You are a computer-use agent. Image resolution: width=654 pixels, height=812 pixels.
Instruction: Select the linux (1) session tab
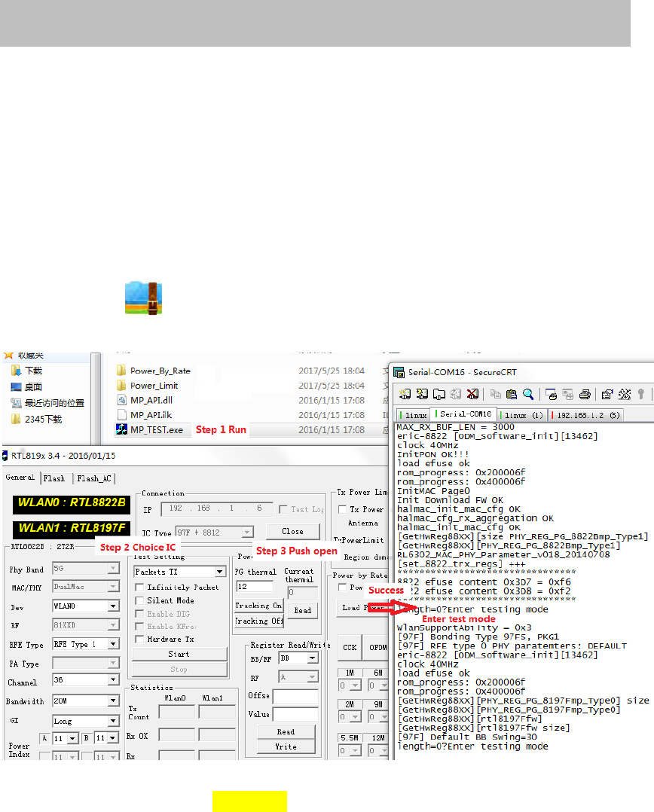[x=524, y=415]
